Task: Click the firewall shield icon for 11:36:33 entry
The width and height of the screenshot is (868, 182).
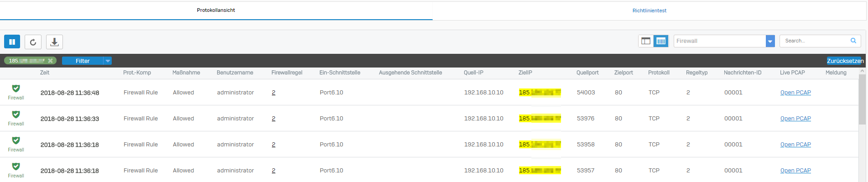Action: tap(16, 114)
